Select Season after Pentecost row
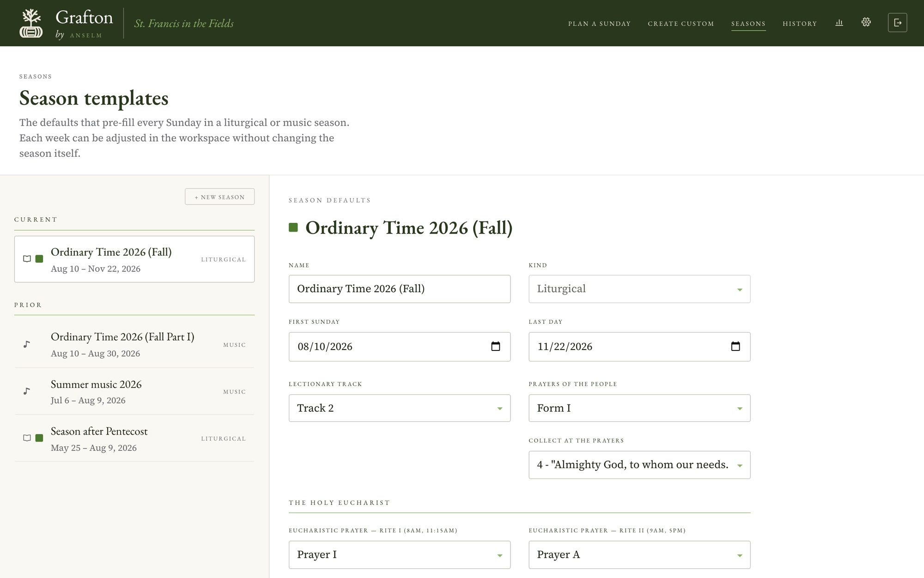 [134, 438]
